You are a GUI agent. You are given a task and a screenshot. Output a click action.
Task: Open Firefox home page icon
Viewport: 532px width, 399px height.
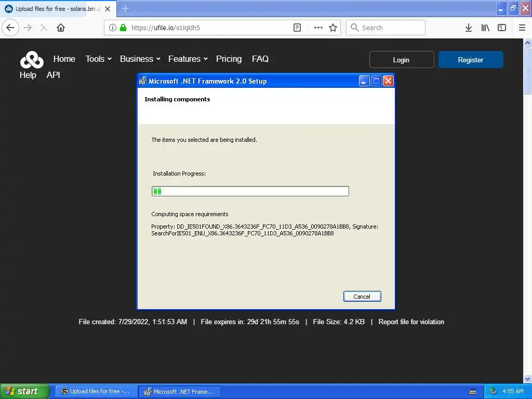61,28
